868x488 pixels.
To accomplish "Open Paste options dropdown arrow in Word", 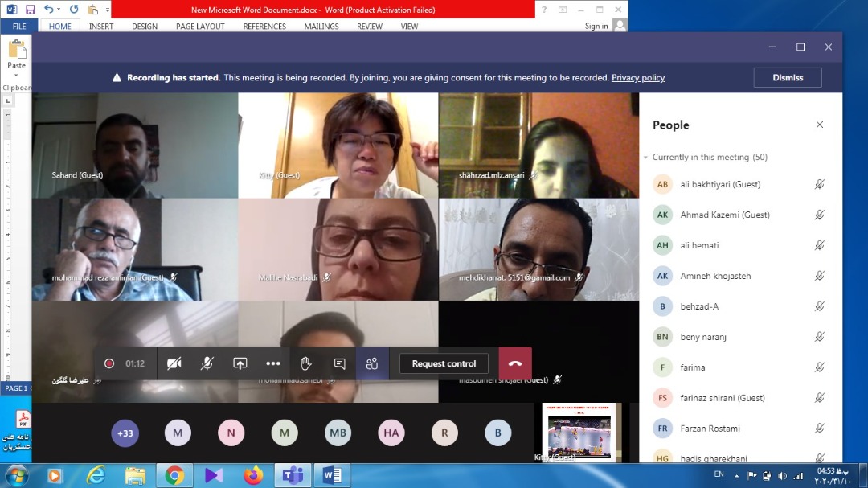I will point(16,75).
